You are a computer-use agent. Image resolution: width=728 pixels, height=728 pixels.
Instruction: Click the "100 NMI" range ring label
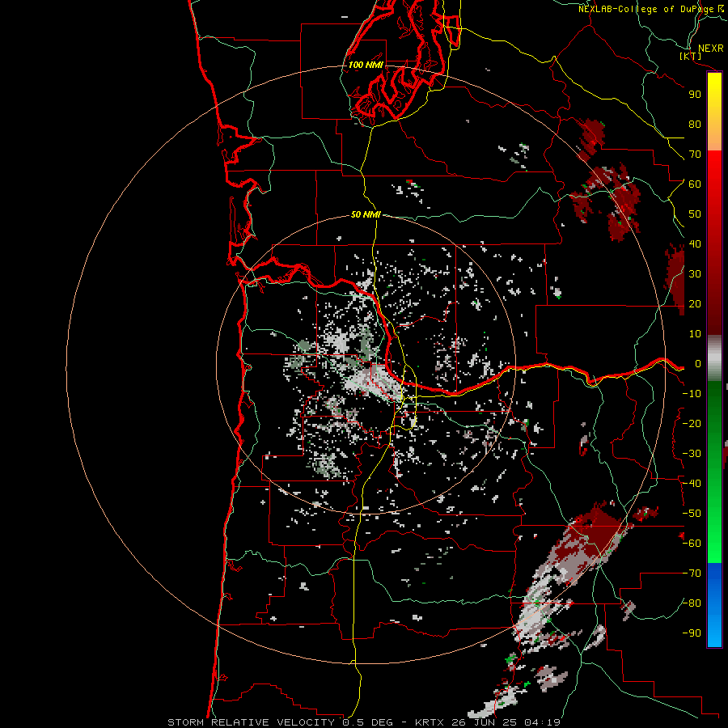(x=366, y=65)
